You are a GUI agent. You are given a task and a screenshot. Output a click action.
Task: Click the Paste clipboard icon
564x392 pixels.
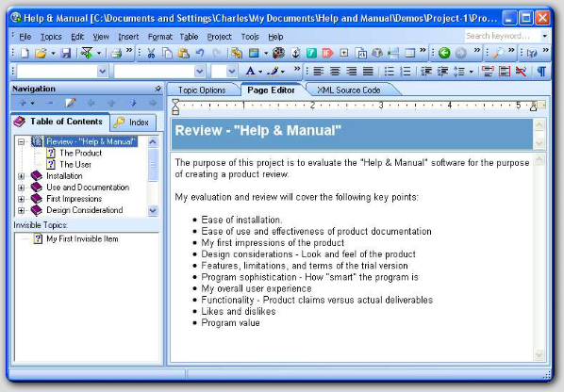point(184,53)
